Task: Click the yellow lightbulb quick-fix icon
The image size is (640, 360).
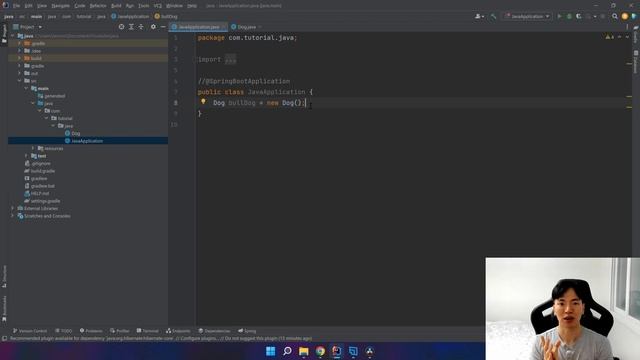Action: click(x=203, y=101)
